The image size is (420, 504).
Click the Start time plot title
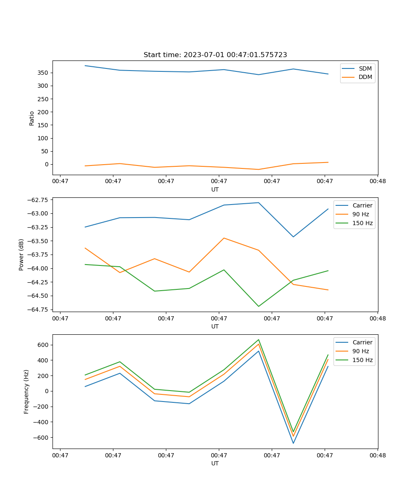click(x=215, y=55)
